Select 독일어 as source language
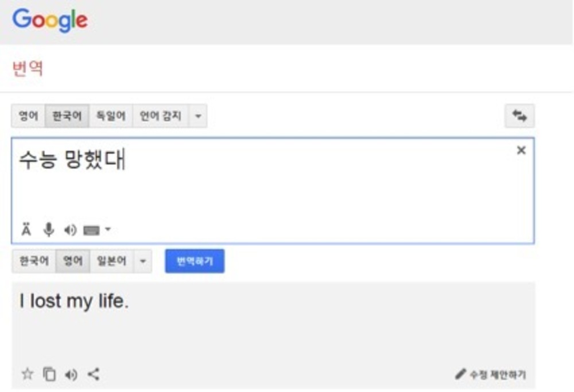The width and height of the screenshot is (574, 392). click(x=111, y=116)
